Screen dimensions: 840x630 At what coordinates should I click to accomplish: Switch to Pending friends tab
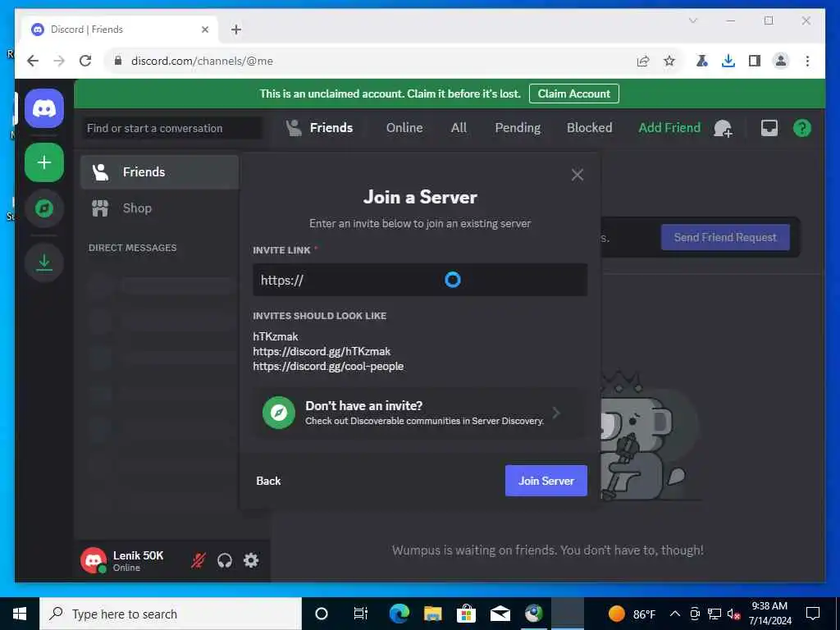pos(518,128)
